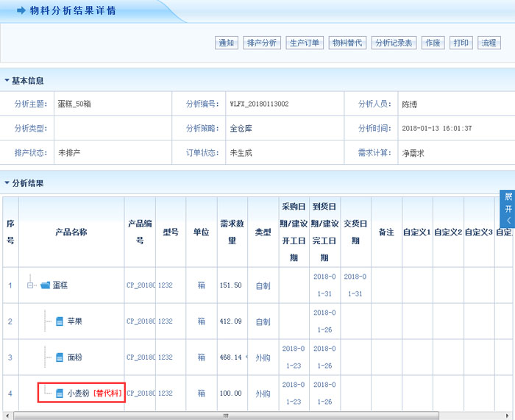Open 排产分析
515x420 pixels.
[x=262, y=43]
